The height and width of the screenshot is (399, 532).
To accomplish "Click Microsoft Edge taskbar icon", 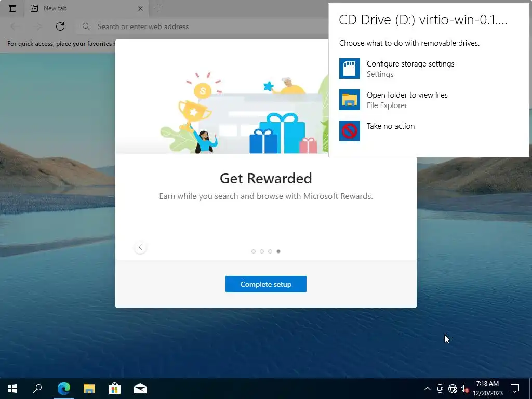I will [64, 389].
